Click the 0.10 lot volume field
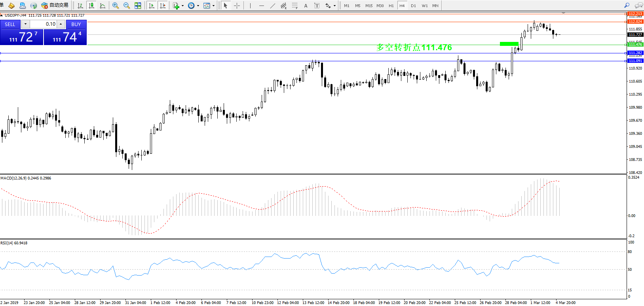This screenshot has width=644, height=306. [44, 24]
